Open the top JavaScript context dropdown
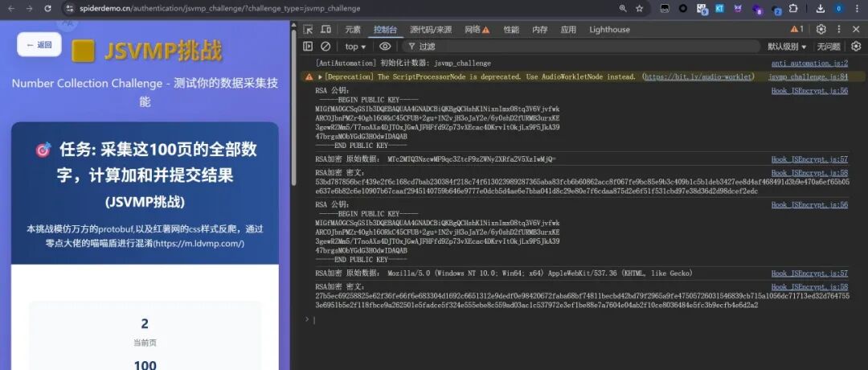The height and width of the screenshot is (370, 868). click(355, 47)
